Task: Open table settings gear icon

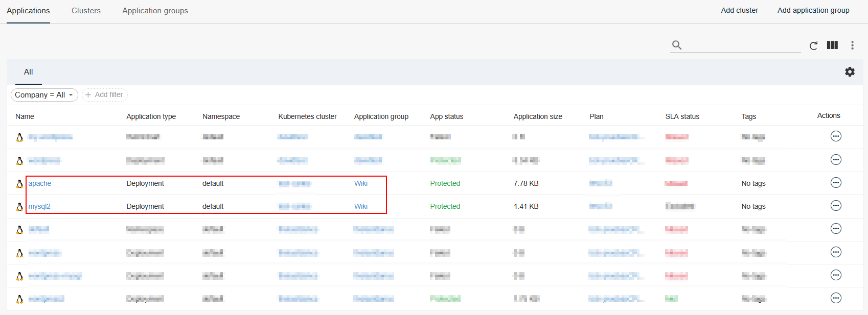Action: (x=850, y=72)
